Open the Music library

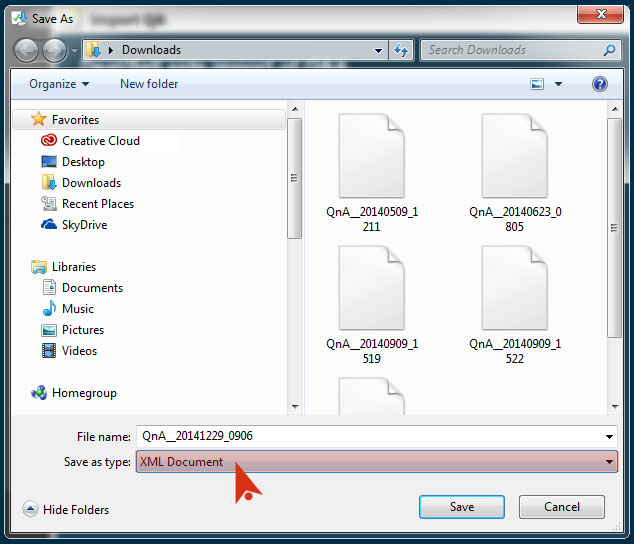tap(77, 309)
